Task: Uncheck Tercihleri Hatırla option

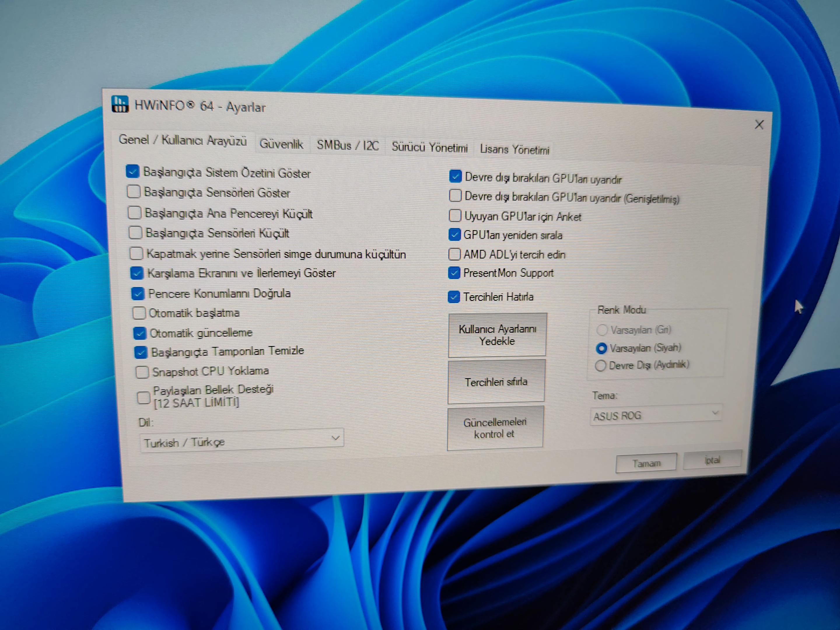Action: tap(454, 297)
